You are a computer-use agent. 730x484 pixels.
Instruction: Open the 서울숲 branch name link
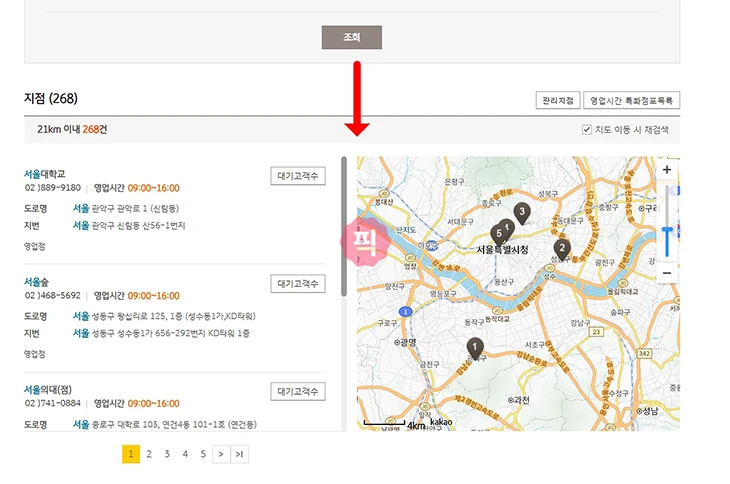tap(36, 282)
